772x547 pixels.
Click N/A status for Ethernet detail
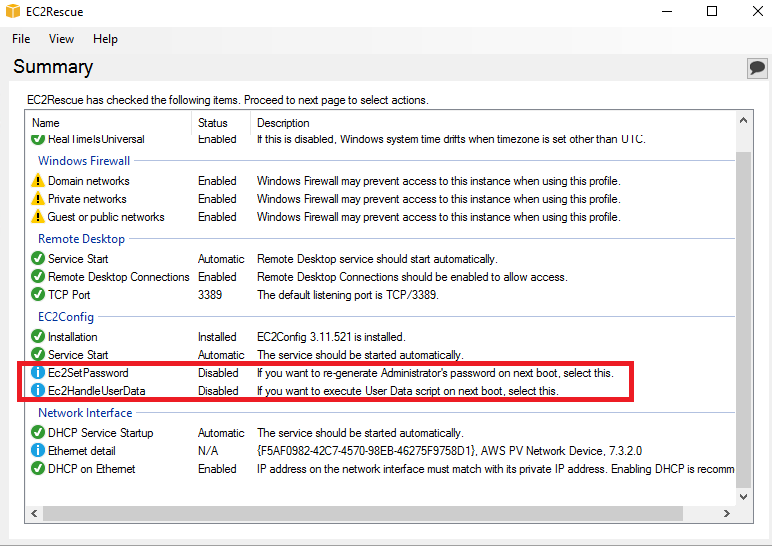pos(208,451)
